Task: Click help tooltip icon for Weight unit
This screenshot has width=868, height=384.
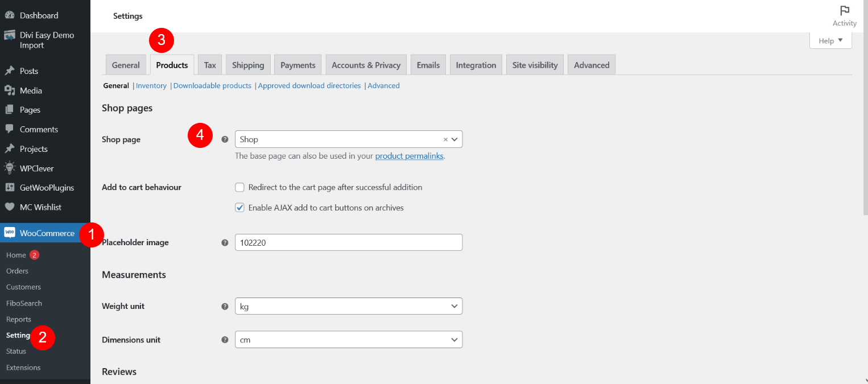Action: (225, 306)
